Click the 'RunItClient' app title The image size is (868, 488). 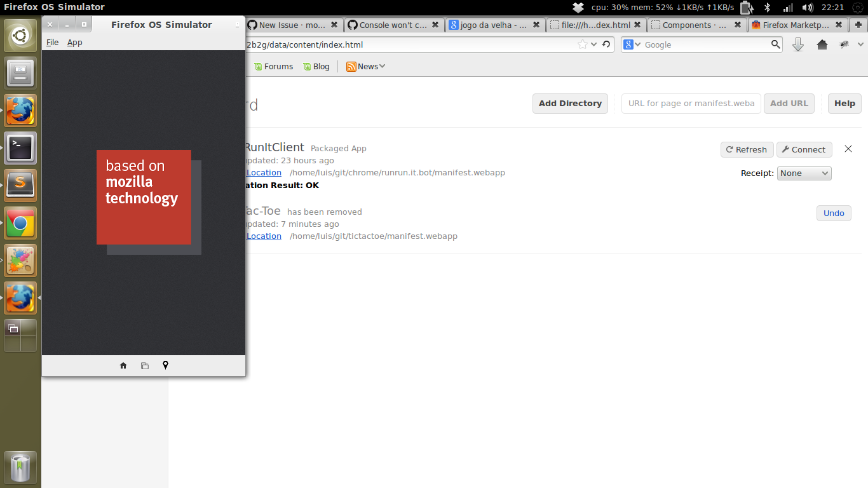[274, 147]
